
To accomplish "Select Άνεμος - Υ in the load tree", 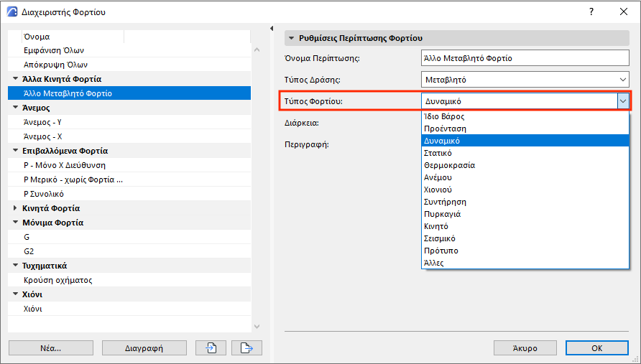I will 43,122.
